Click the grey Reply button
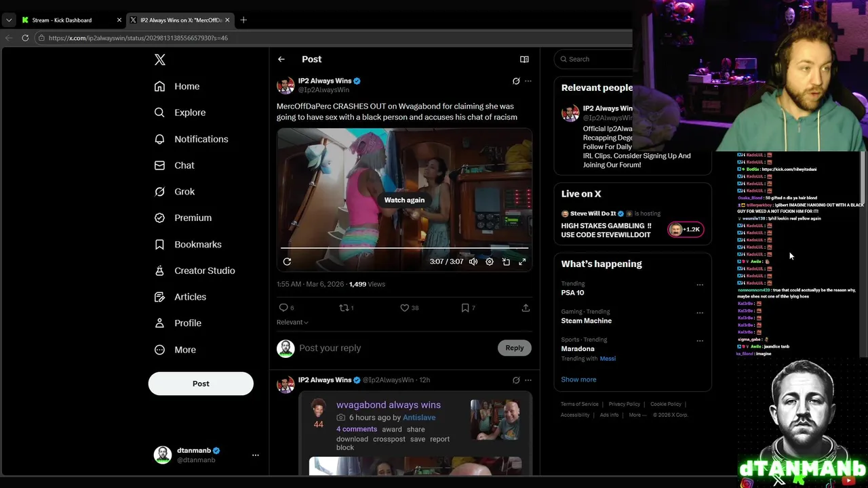This screenshot has height=488, width=868. pos(515,348)
